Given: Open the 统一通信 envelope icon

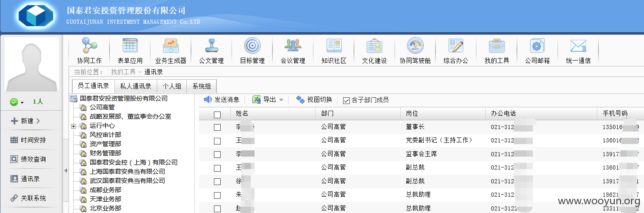Looking at the screenshot, I should [578, 45].
